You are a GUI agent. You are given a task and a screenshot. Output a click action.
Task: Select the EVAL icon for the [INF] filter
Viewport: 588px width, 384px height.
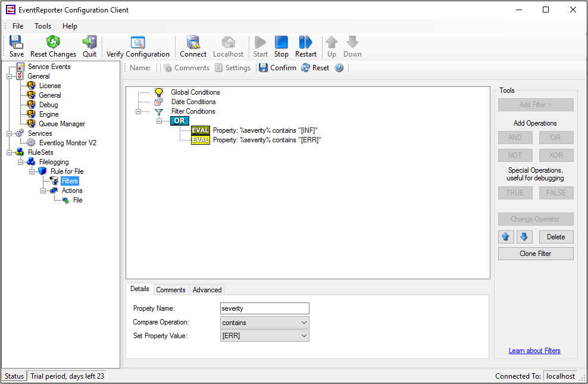(x=200, y=130)
